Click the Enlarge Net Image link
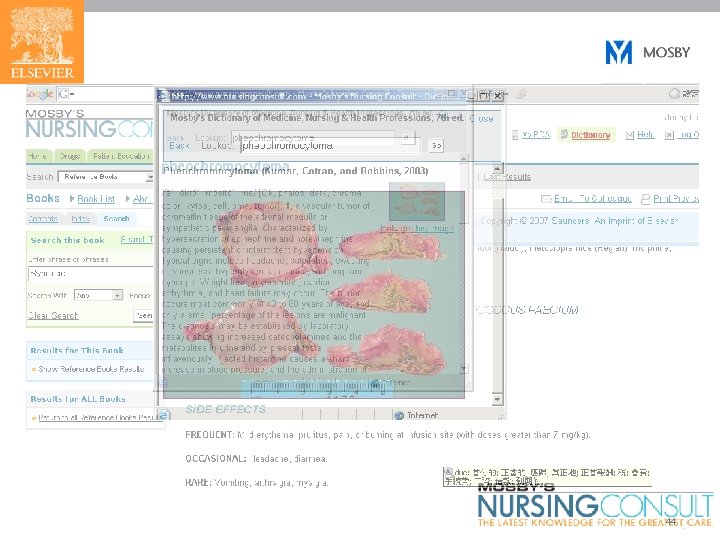The width and height of the screenshot is (720, 540). [x=416, y=228]
